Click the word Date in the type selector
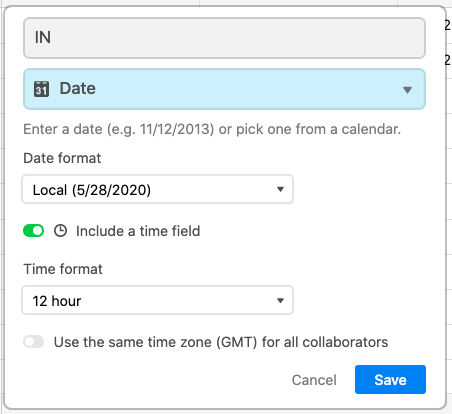The width and height of the screenshot is (452, 414). [78, 88]
